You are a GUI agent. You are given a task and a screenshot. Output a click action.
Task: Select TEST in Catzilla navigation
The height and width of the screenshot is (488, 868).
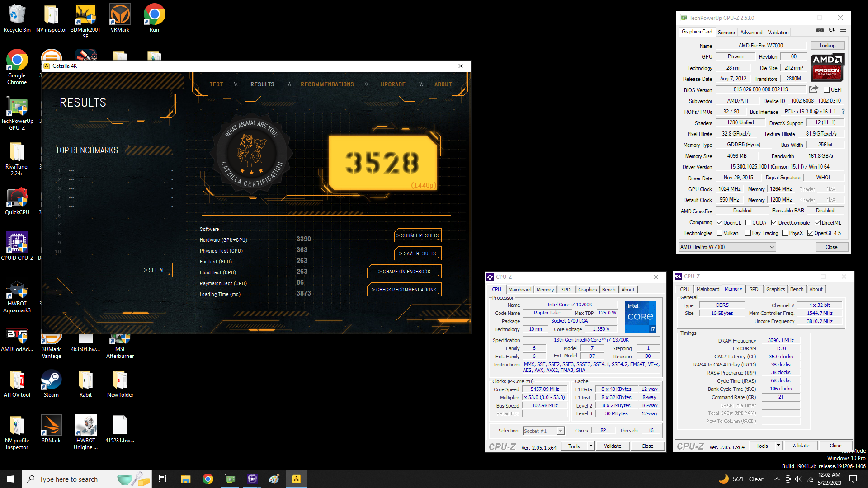pos(216,84)
